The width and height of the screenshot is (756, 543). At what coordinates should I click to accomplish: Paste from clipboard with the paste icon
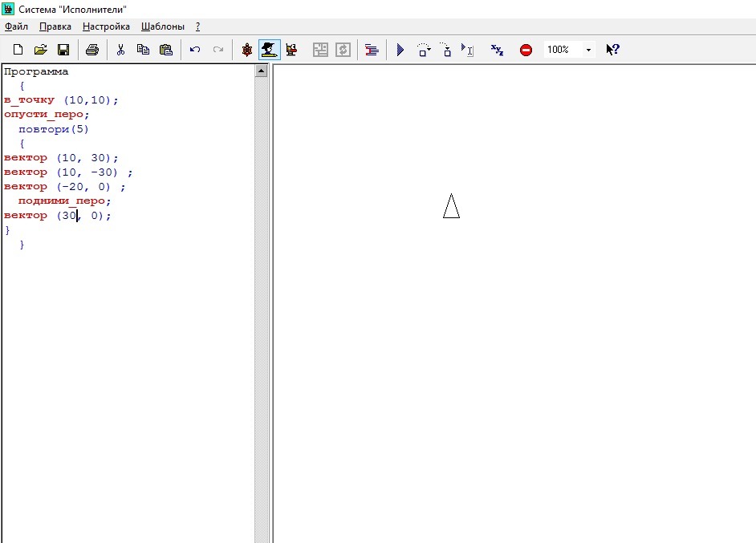coord(166,50)
